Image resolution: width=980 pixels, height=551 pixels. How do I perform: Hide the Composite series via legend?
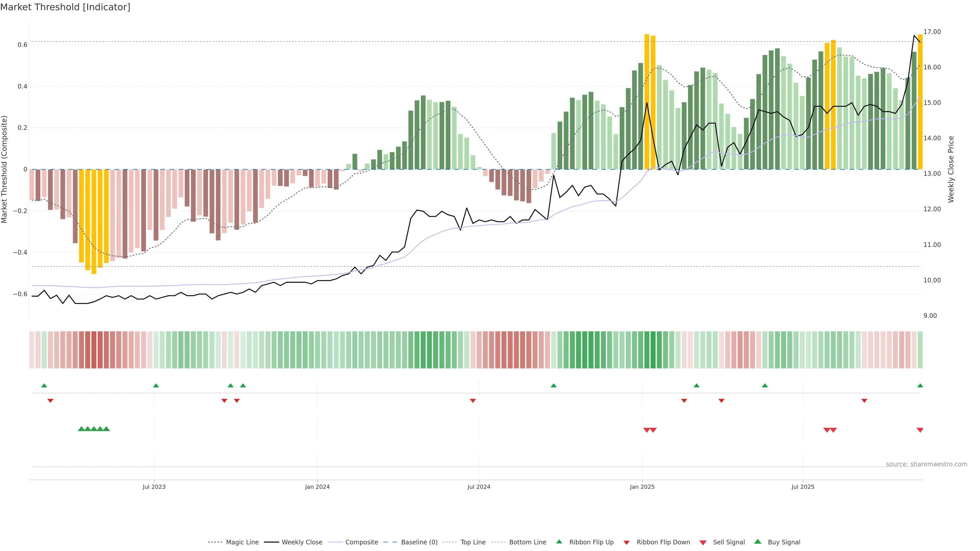pyautogui.click(x=361, y=542)
